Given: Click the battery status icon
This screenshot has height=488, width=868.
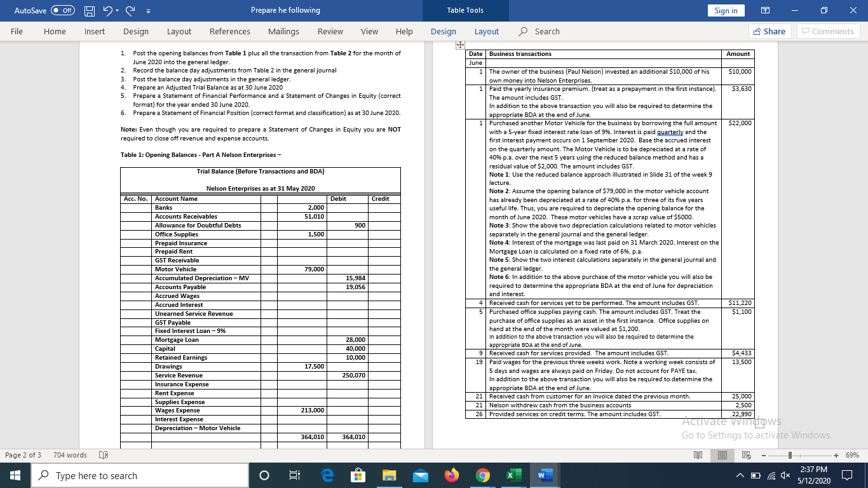Looking at the screenshot, I should tap(756, 475).
